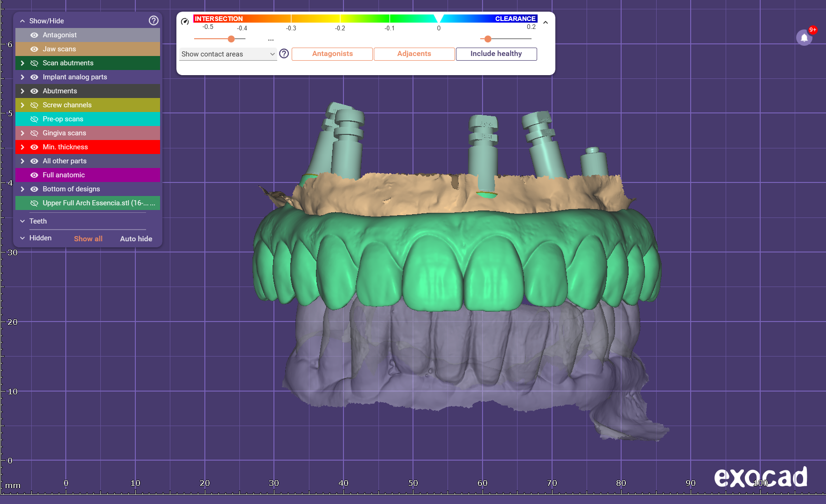
Task: Toggle Min. thickness visibility eye
Action: tap(34, 147)
